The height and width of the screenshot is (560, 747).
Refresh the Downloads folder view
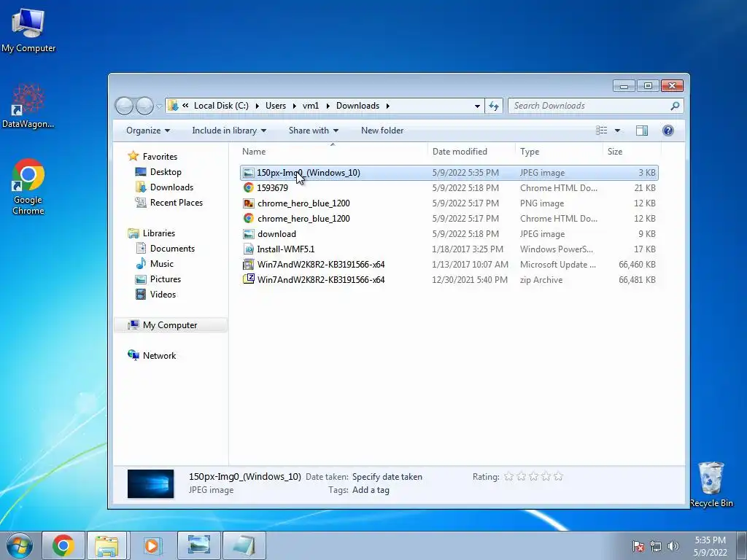tap(494, 106)
